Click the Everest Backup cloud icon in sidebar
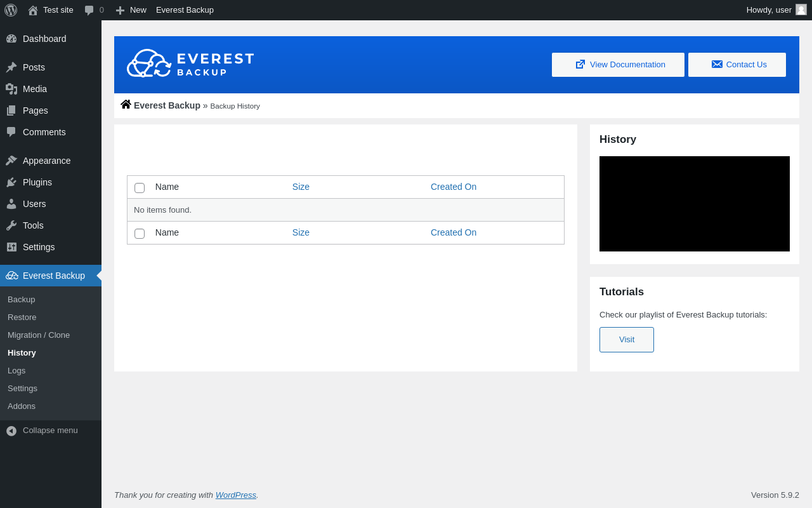The height and width of the screenshot is (508, 812). 12,276
